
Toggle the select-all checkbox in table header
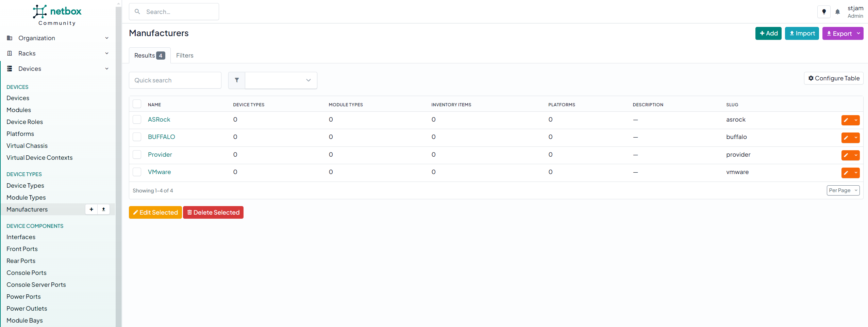tap(137, 104)
